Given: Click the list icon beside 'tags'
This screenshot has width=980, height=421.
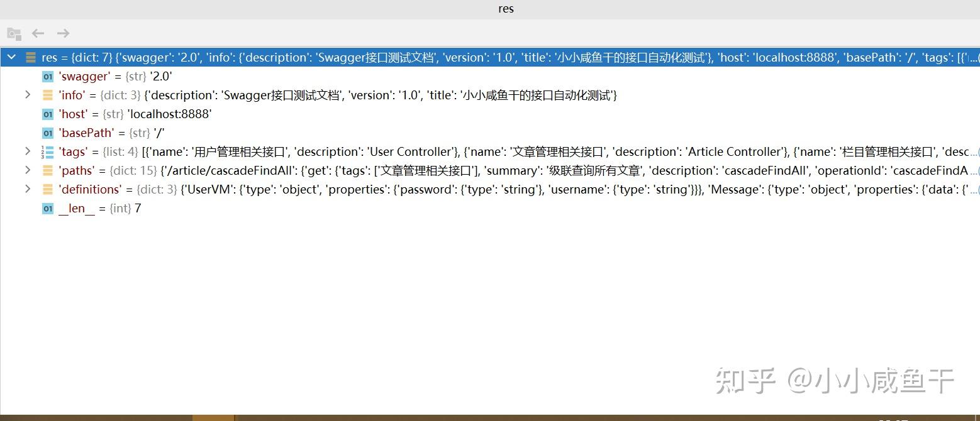Looking at the screenshot, I should click(x=48, y=152).
